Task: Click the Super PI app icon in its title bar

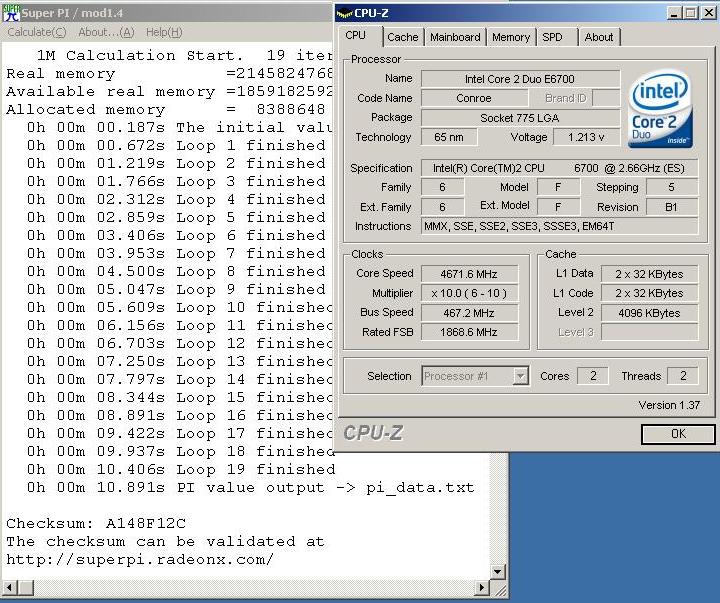Action: 11,13
